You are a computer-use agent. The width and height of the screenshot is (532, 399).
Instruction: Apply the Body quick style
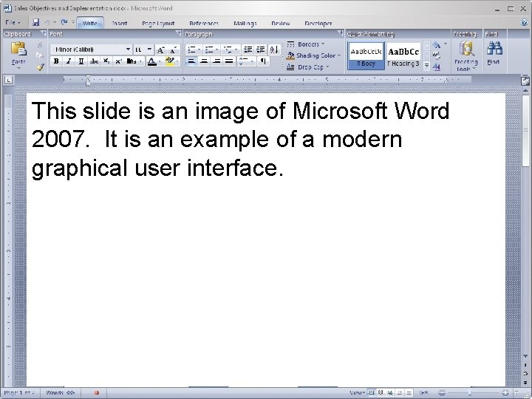(366, 55)
